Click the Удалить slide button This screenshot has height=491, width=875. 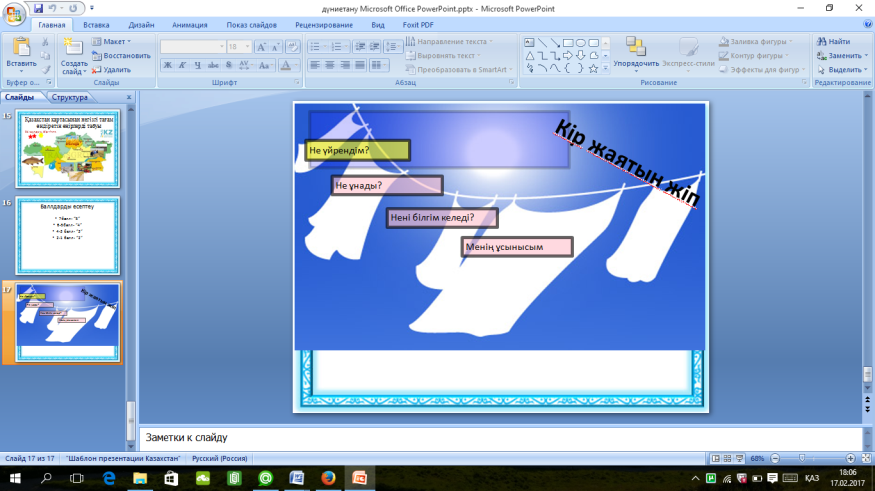coord(111,70)
